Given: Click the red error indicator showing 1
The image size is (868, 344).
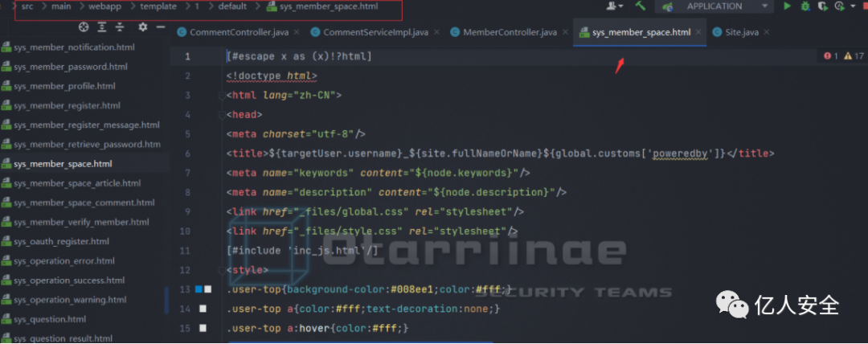Looking at the screenshot, I should coord(831,56).
